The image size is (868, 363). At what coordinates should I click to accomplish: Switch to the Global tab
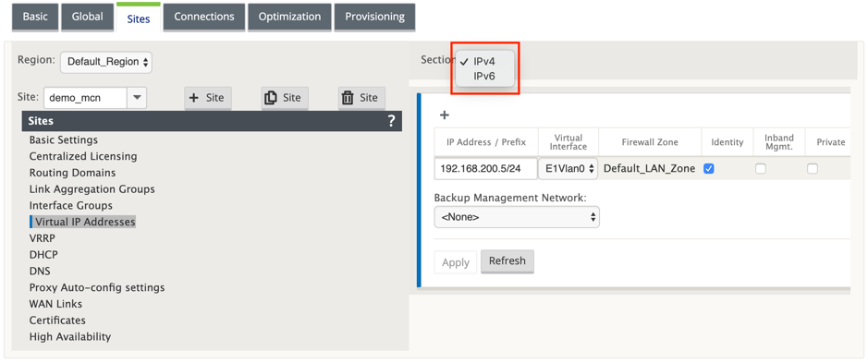click(87, 18)
